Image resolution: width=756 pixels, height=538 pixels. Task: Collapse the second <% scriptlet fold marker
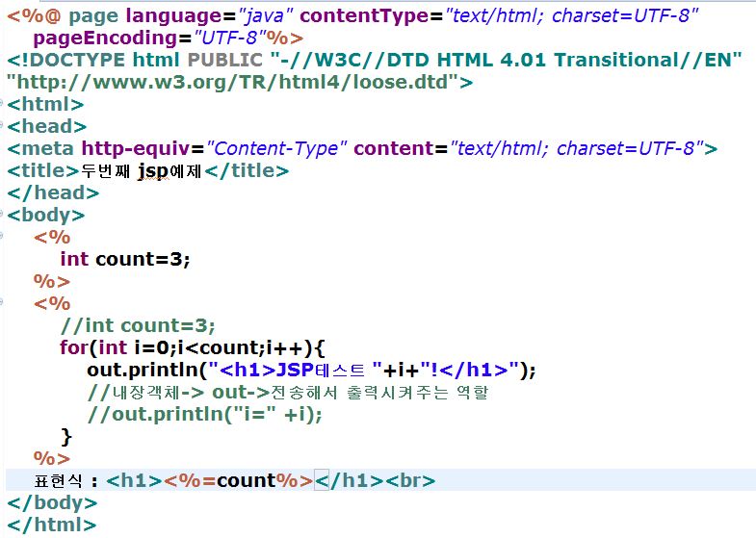tap(2, 302)
